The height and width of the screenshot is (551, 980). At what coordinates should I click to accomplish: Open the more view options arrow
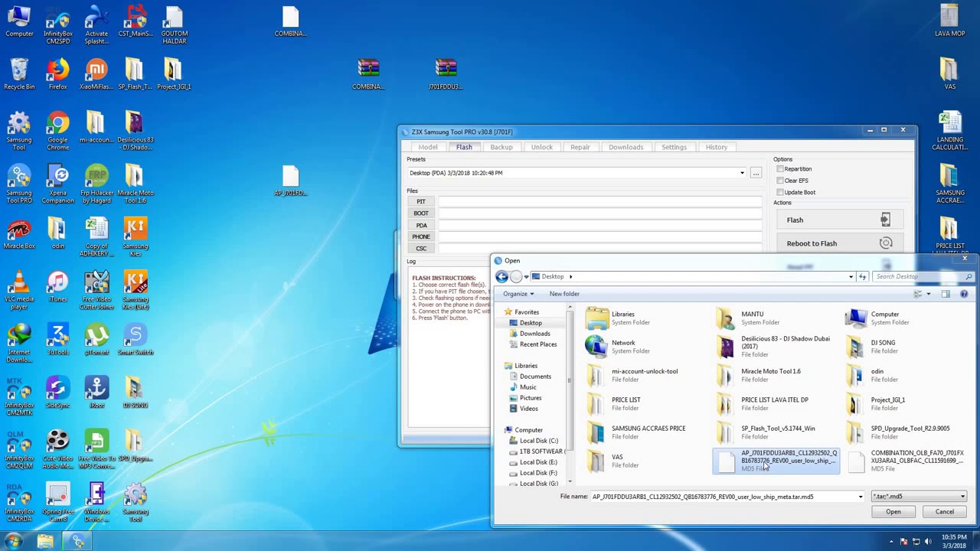coord(928,294)
